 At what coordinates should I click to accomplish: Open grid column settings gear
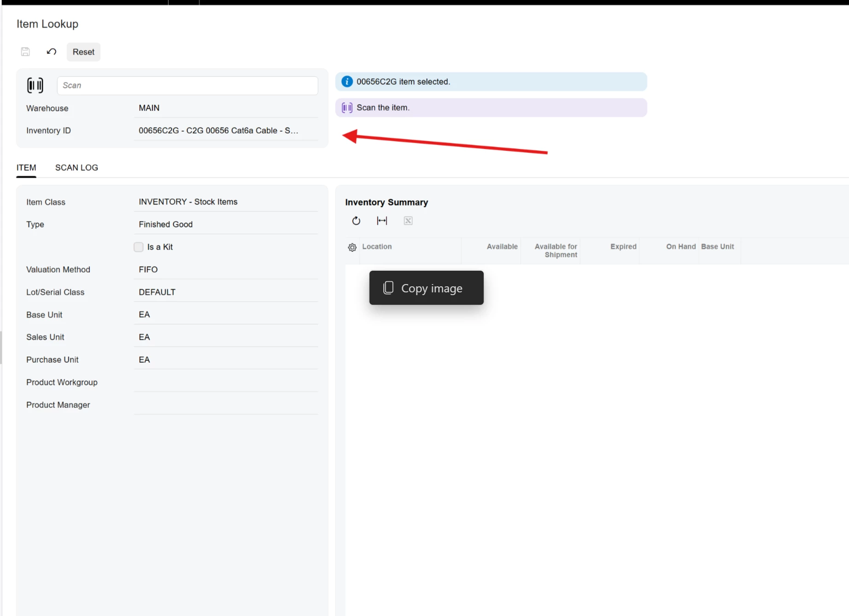(x=352, y=248)
